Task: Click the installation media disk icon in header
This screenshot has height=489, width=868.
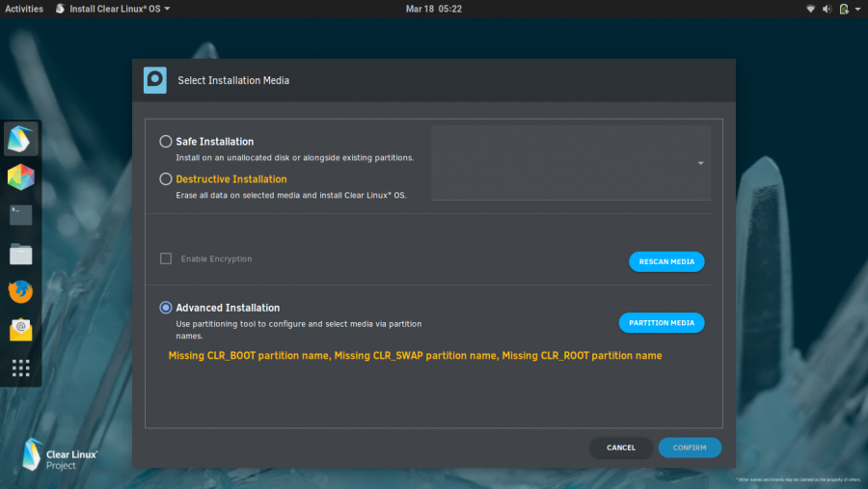Action: click(x=155, y=80)
